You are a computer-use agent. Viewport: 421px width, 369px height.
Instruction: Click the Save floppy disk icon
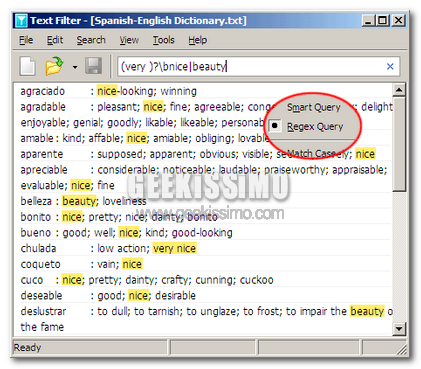click(94, 66)
